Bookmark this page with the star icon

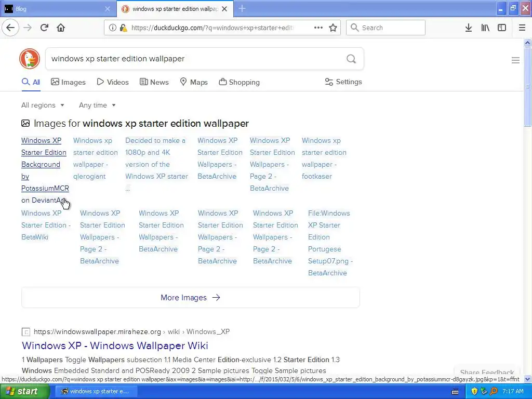point(333,28)
